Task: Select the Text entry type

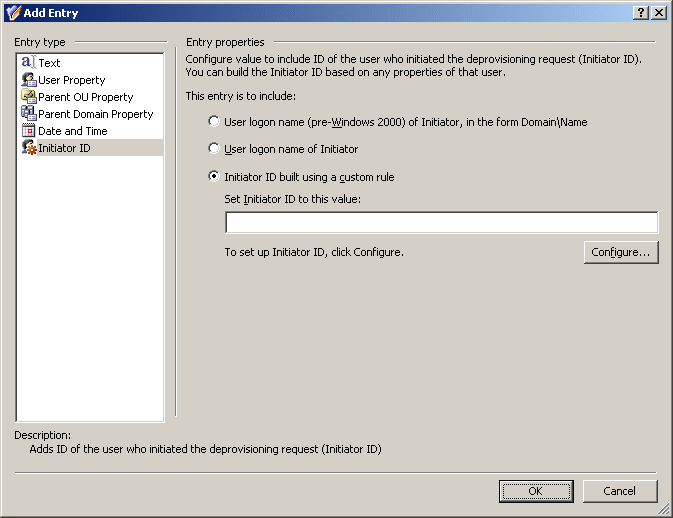Action: 49,63
